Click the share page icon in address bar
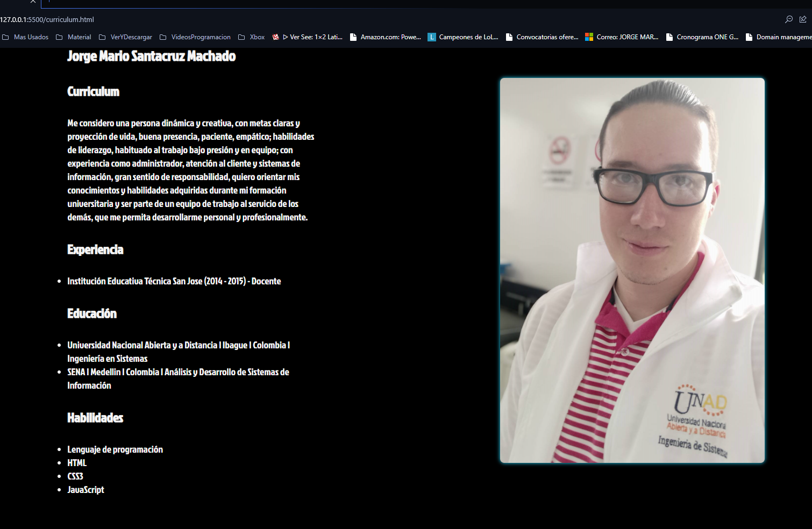This screenshot has height=529, width=812. tap(803, 19)
